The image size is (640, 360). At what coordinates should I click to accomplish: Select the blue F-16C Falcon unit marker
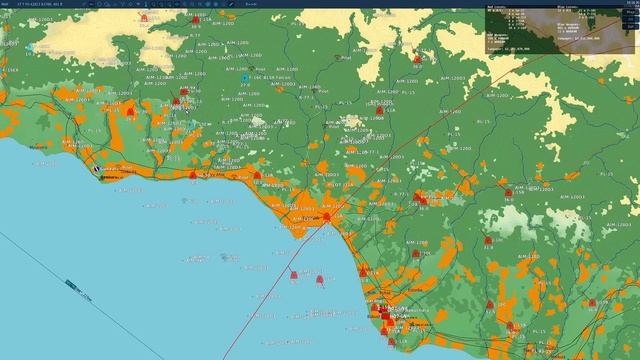(x=245, y=78)
